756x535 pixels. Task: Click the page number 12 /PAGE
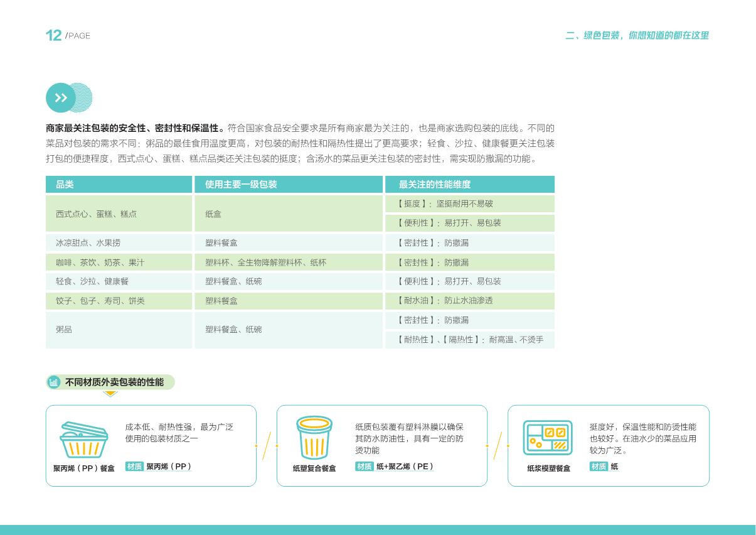(67, 36)
